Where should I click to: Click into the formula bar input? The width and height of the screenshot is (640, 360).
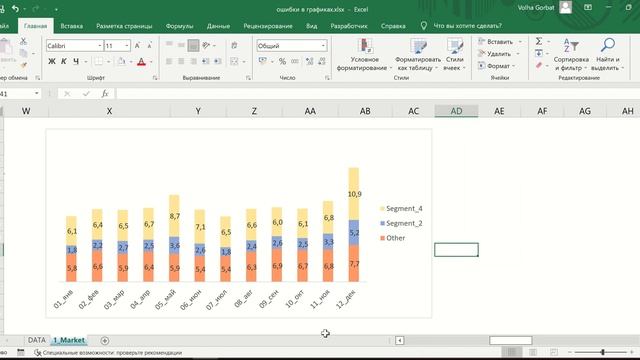point(378,94)
